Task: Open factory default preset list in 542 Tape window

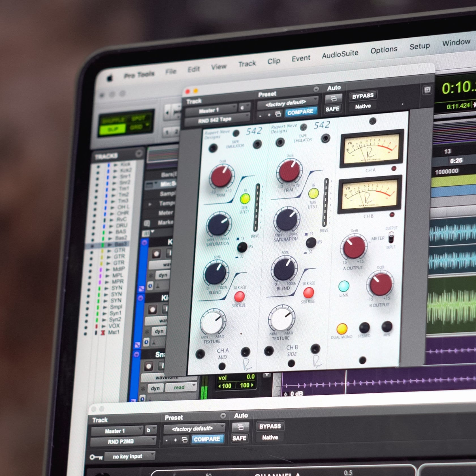Action: (287, 103)
